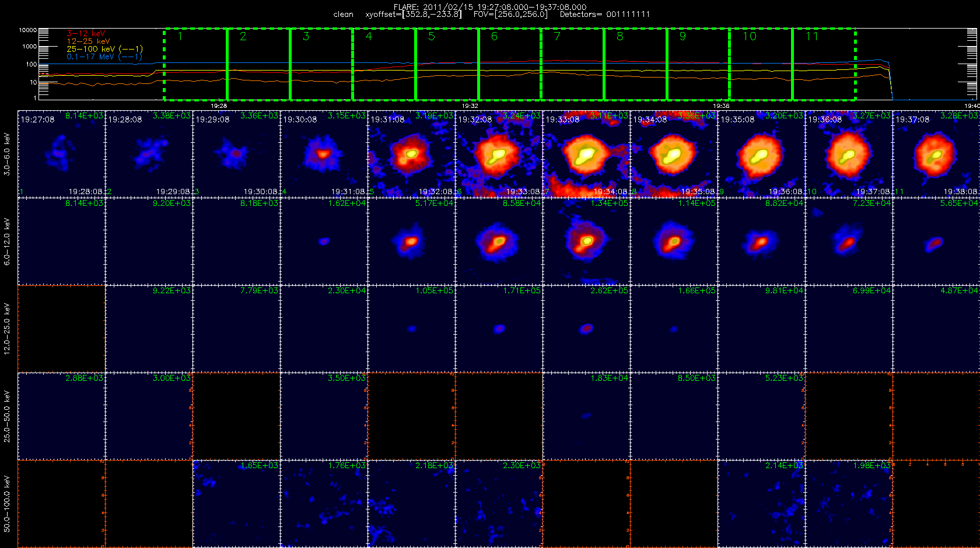Select interval 7 in the light curve
Viewport: 980px width, 548px height.
(572, 64)
